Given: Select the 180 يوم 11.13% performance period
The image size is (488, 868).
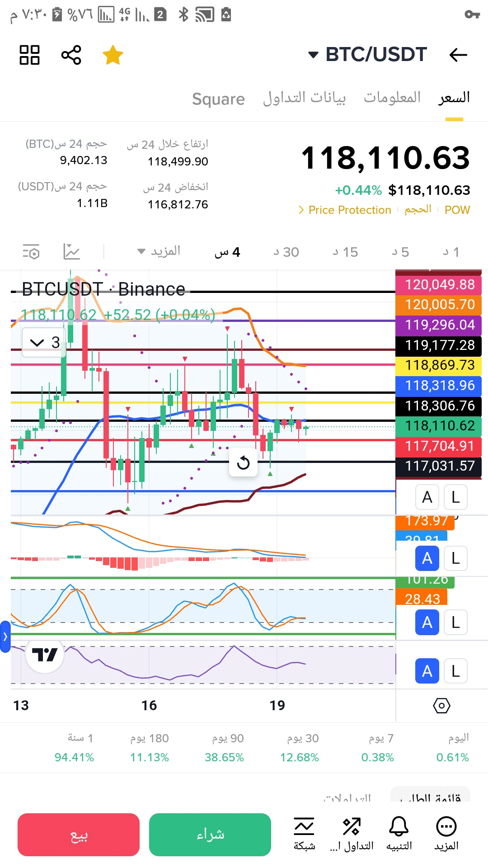Looking at the screenshot, I should click(x=150, y=748).
